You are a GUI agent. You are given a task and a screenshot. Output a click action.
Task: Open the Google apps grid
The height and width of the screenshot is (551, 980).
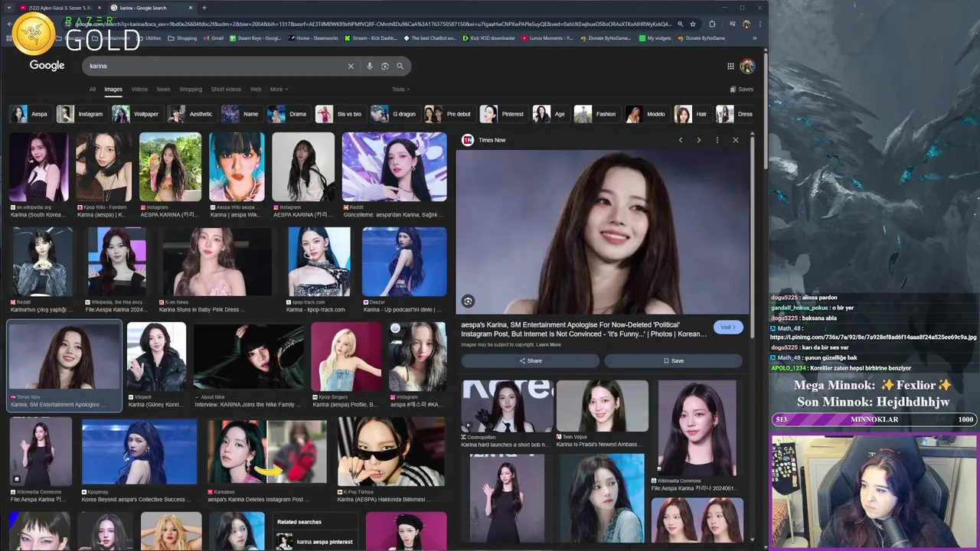(x=730, y=66)
